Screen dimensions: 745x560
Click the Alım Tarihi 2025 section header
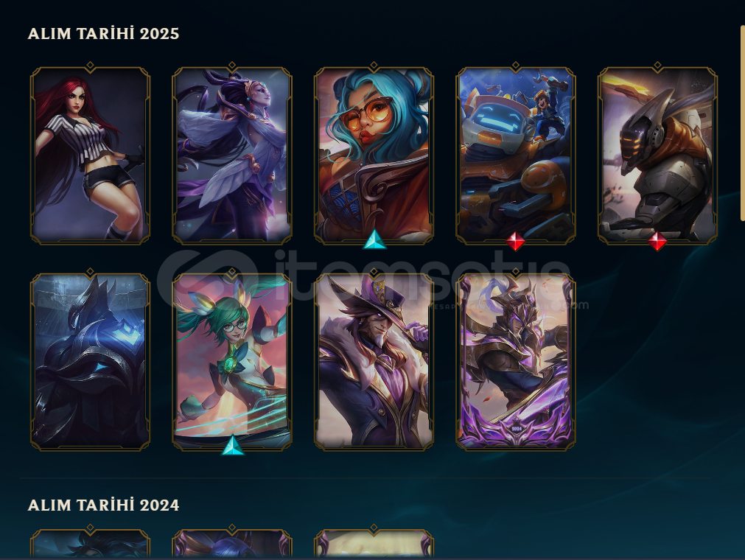104,34
